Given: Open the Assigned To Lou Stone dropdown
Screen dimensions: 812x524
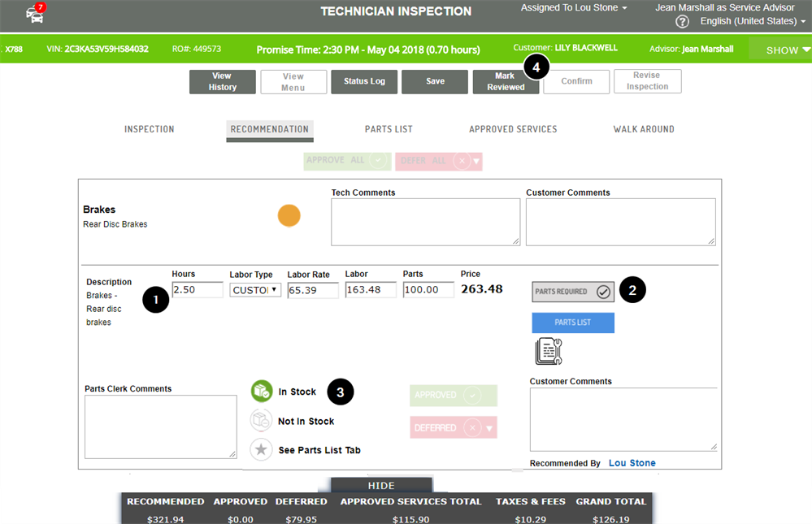Looking at the screenshot, I should (x=574, y=7).
